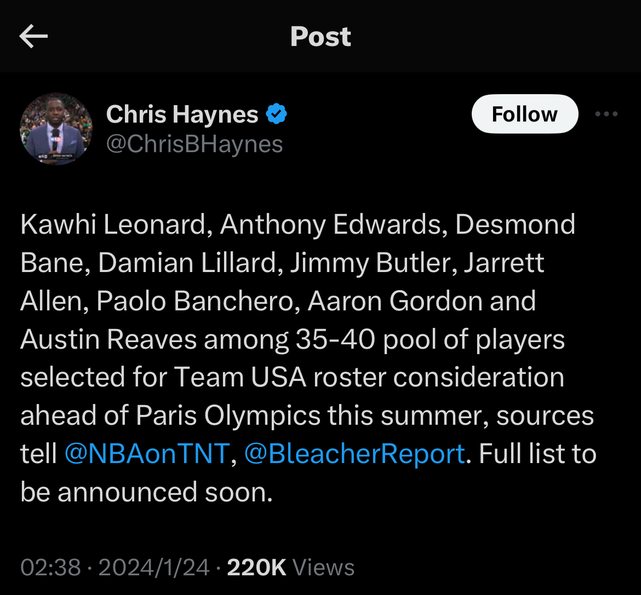Click the 02:38 post timestamp
This screenshot has width=641, height=595.
click(49, 567)
